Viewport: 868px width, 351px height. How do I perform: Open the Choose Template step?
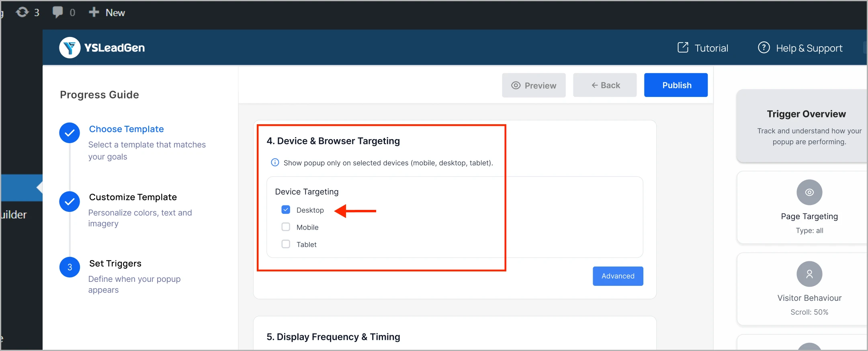point(127,129)
